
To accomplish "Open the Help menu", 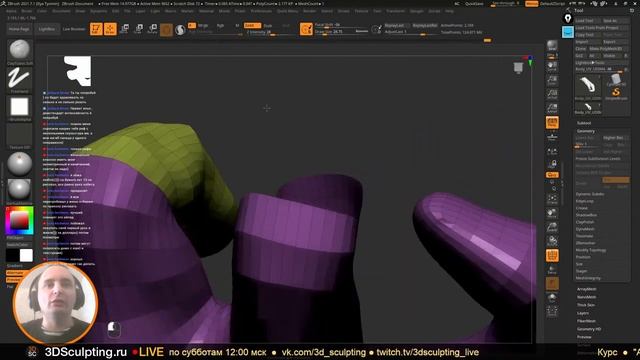I will (x=449, y=11).
